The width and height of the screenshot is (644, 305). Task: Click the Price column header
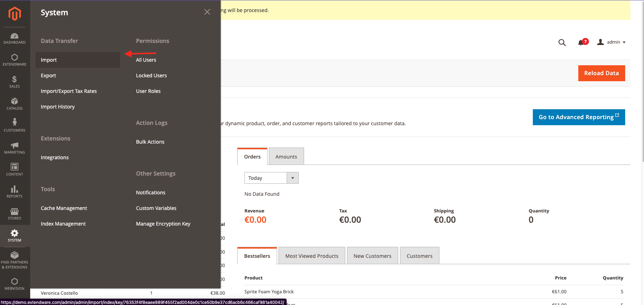(561, 278)
